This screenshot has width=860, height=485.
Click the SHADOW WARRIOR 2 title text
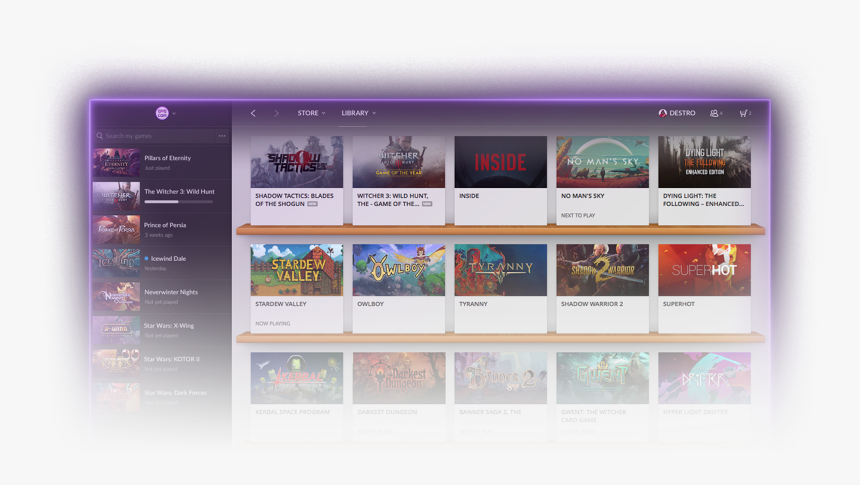pos(592,304)
